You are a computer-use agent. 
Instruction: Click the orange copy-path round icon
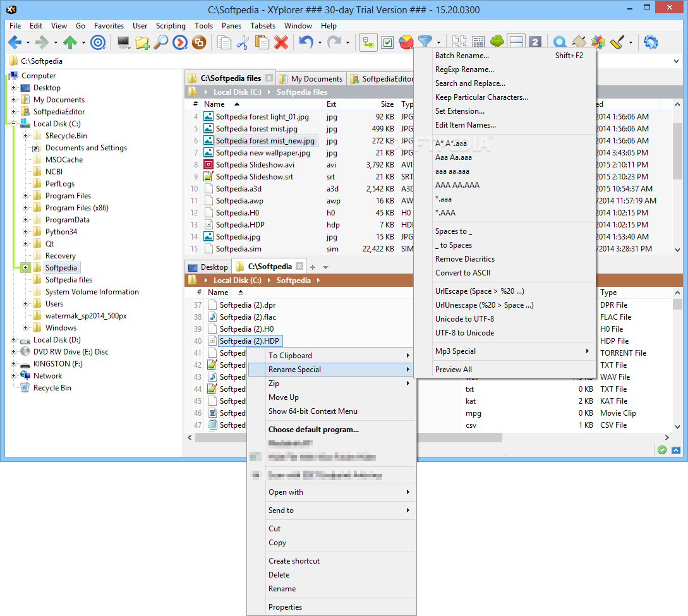(x=199, y=42)
